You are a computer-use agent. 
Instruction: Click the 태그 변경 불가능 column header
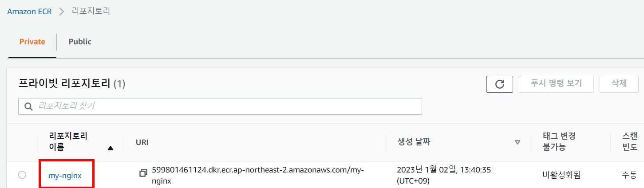(x=559, y=141)
